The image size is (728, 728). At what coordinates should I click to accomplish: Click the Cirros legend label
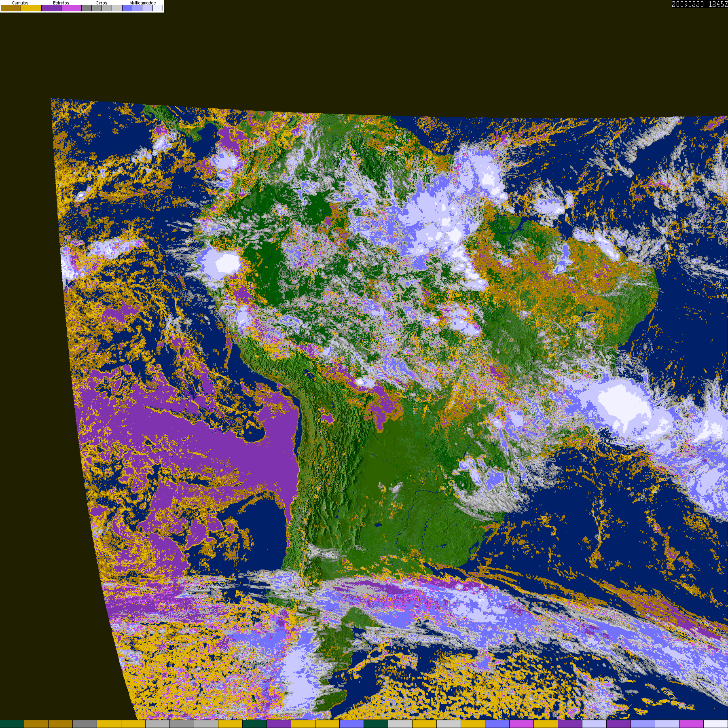point(102,3)
